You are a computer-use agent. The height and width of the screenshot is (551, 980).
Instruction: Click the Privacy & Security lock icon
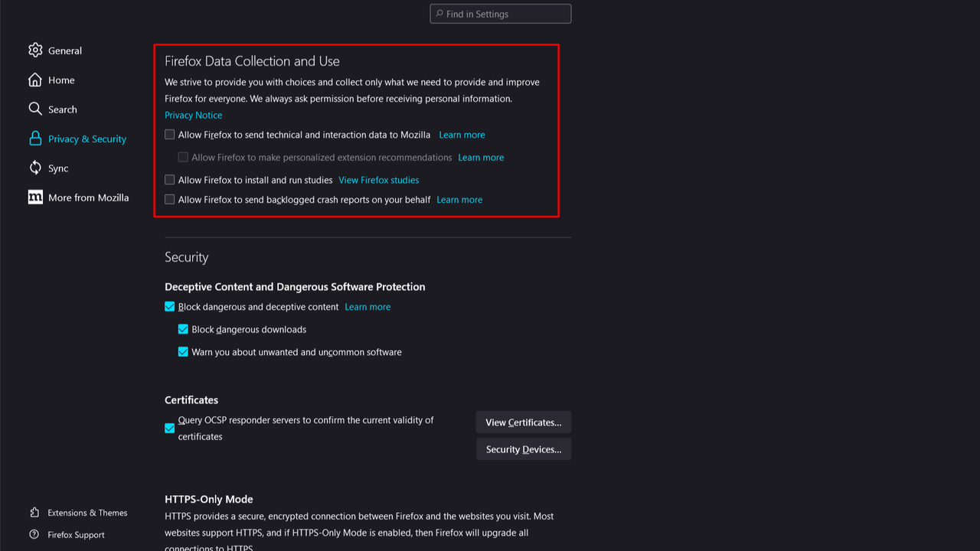tap(35, 139)
